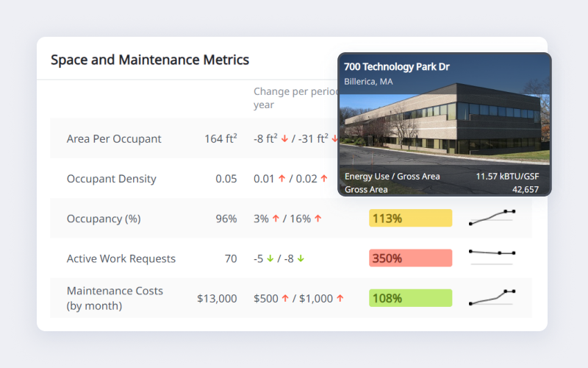Viewport: 588px width, 368px height.
Task: Click the 700 Technology Park Dr title
Action: tap(397, 67)
